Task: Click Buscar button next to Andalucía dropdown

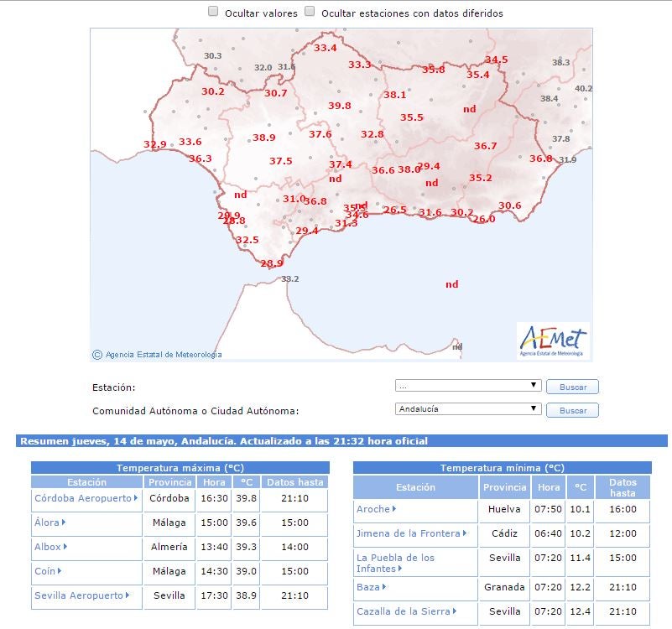Action: point(572,410)
